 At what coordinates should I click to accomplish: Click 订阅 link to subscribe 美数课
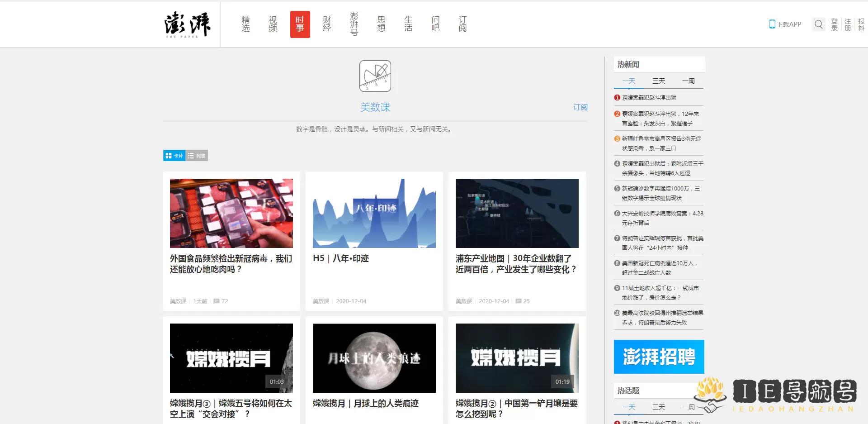pos(580,107)
